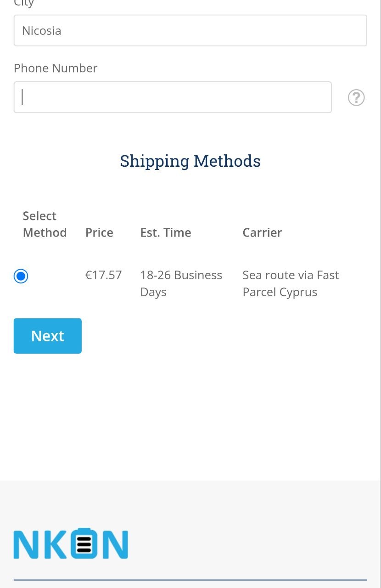Click the Phone Number field label
Image resolution: width=381 pixels, height=588 pixels.
point(56,68)
